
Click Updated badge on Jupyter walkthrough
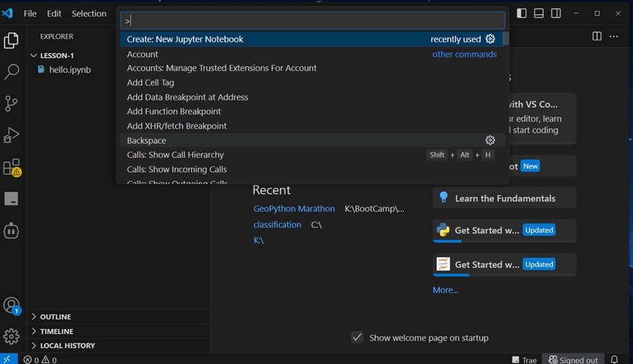(539, 264)
